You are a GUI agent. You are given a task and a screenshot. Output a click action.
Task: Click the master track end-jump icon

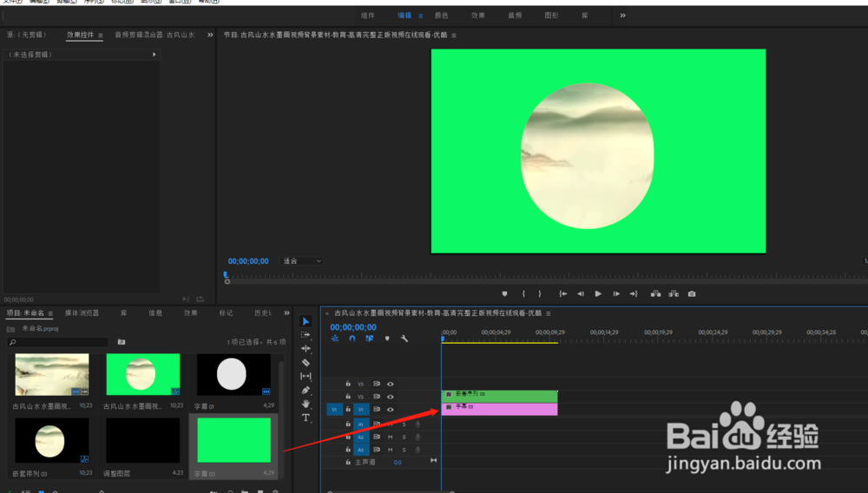click(x=433, y=460)
